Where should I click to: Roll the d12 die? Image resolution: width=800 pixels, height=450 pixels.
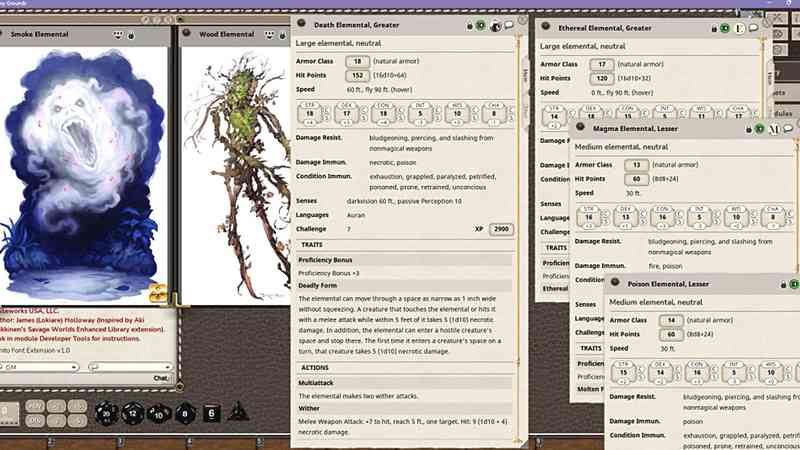(x=133, y=413)
